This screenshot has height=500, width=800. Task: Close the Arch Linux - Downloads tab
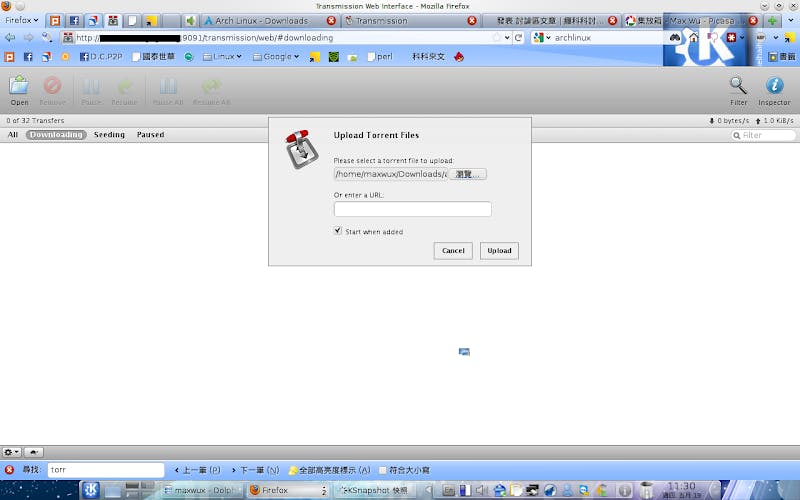pyautogui.click(x=331, y=20)
